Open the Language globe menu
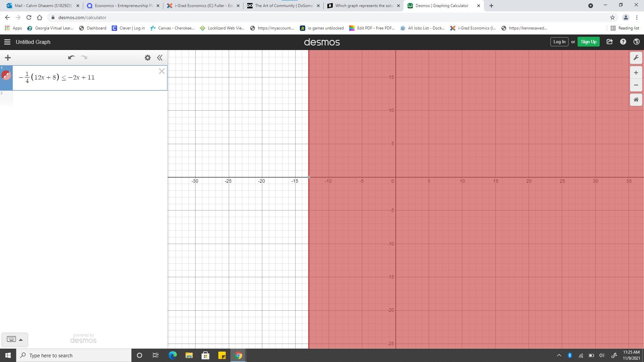 (x=636, y=42)
